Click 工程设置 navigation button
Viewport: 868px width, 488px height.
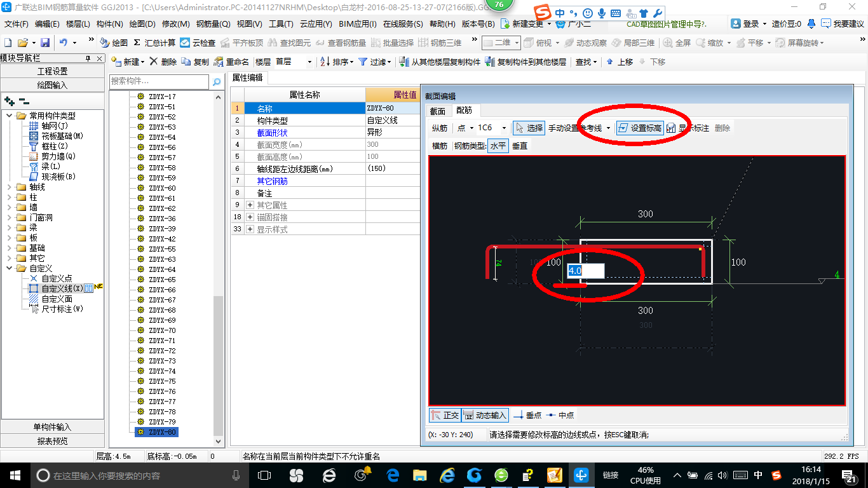(52, 71)
